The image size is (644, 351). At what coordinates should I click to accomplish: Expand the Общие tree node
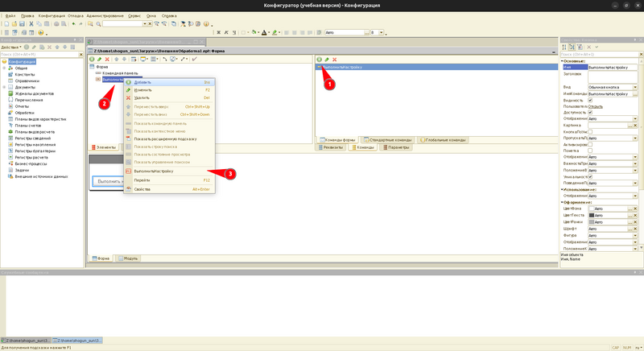coord(5,68)
